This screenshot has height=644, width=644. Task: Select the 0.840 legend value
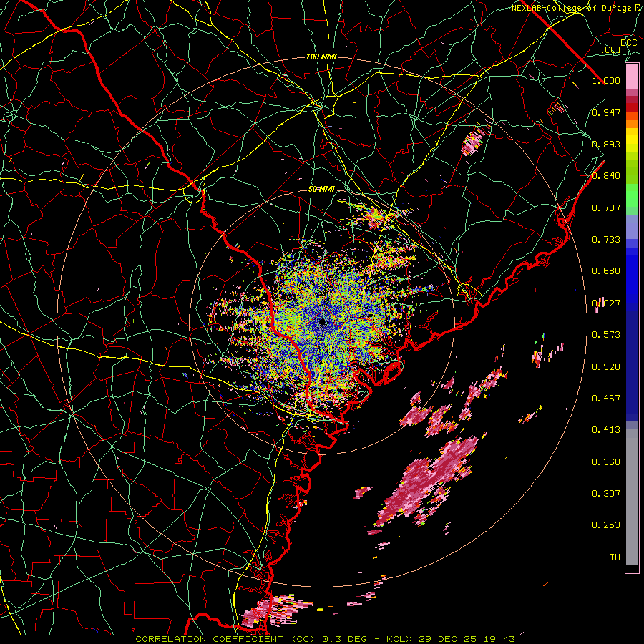(x=606, y=176)
